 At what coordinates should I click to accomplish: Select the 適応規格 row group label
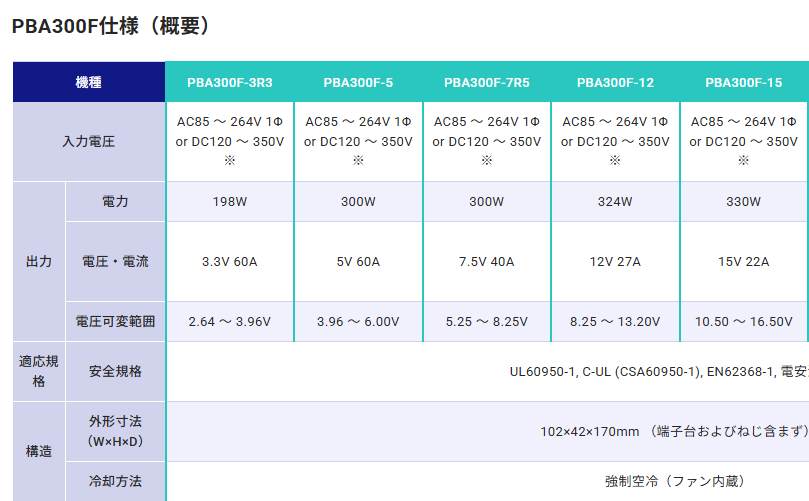coord(39,371)
